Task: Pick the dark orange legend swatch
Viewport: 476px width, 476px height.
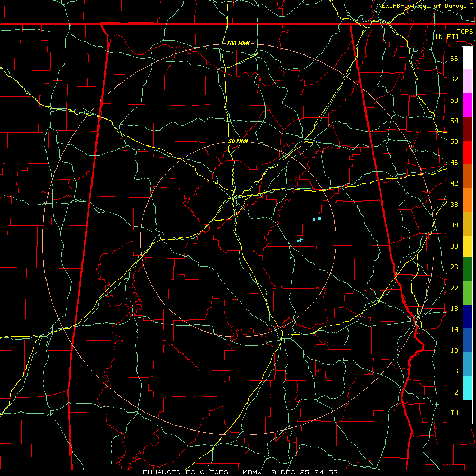Action: click(467, 176)
